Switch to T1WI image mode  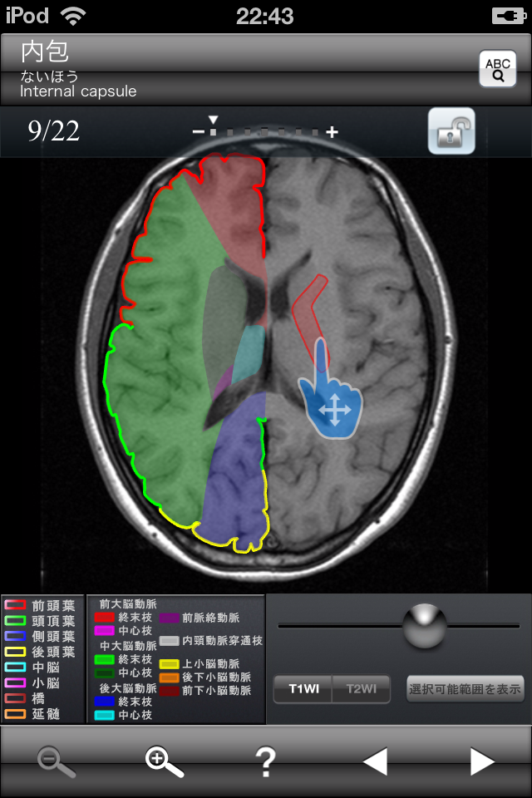pyautogui.click(x=303, y=689)
